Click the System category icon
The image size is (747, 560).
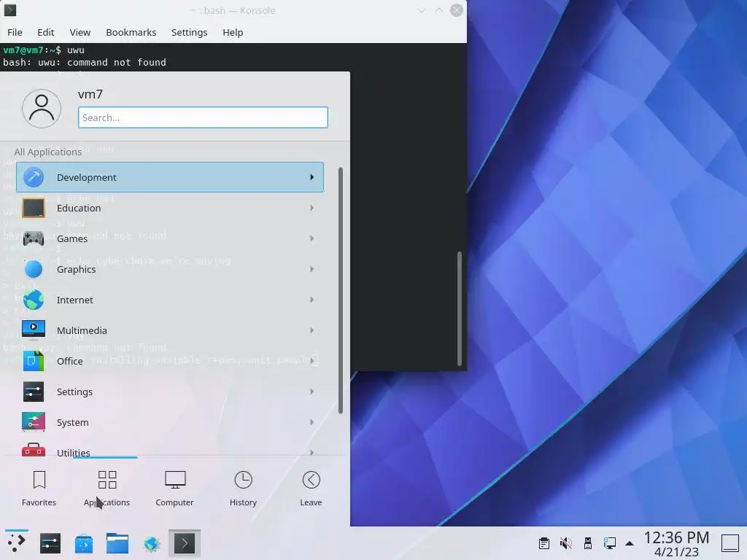click(34, 422)
